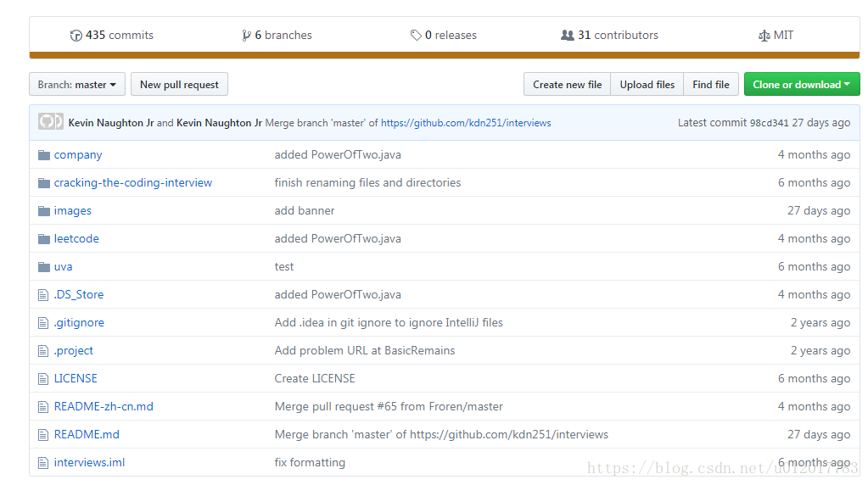Open the .gitignore file
The image size is (868, 485).
[79, 322]
